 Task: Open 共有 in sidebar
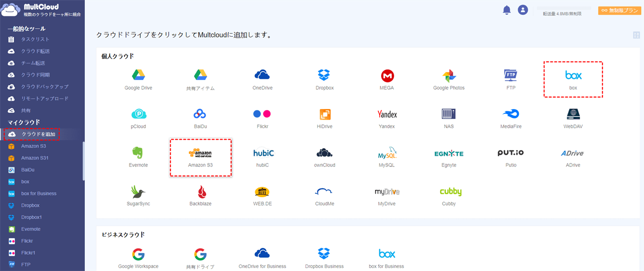point(26,110)
